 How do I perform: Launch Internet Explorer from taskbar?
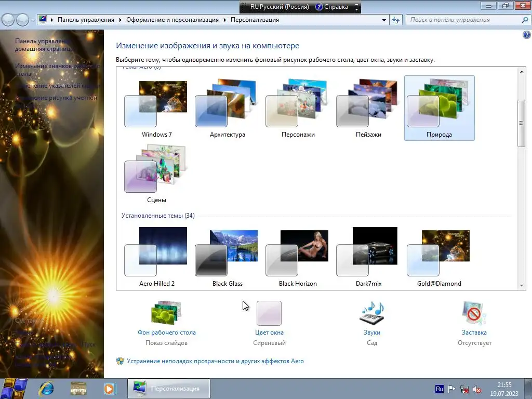point(46,389)
